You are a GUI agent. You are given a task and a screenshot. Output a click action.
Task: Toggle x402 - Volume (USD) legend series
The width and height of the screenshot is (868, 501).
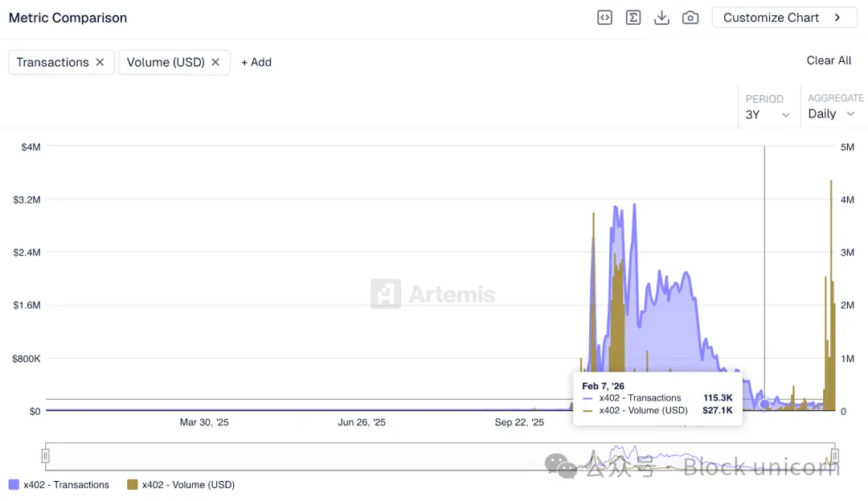point(181,485)
